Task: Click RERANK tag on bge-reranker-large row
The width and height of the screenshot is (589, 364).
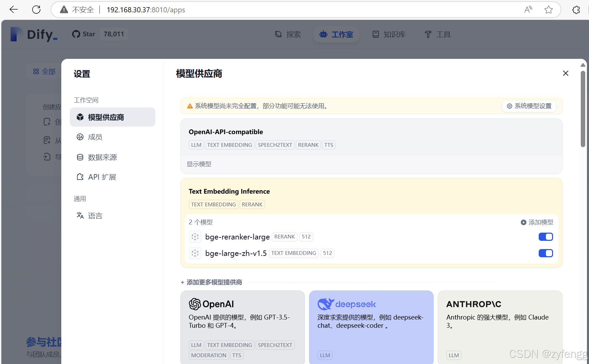Action: [284, 237]
